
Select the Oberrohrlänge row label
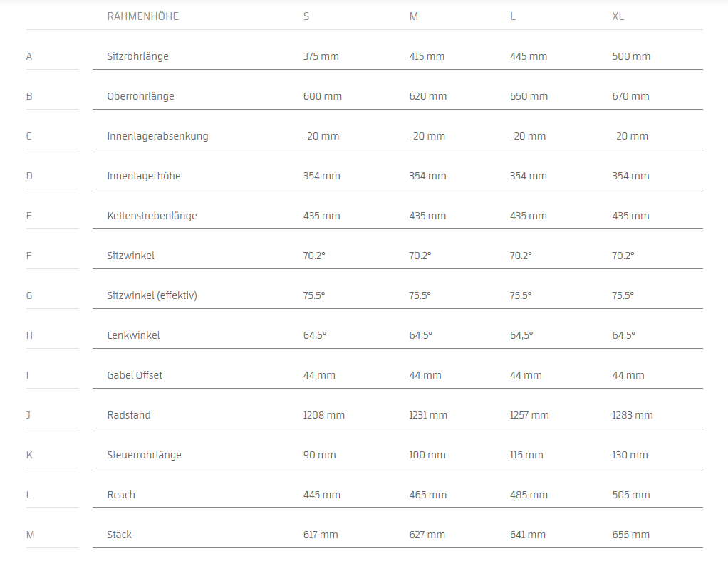(140, 96)
